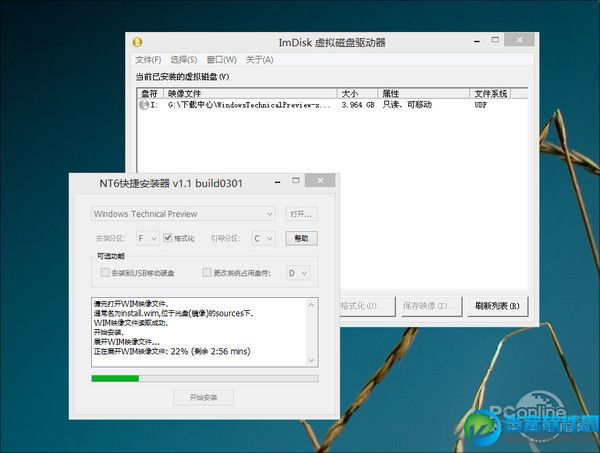Open the 文件(F) menu in ImDisk
The image size is (600, 453).
(148, 60)
